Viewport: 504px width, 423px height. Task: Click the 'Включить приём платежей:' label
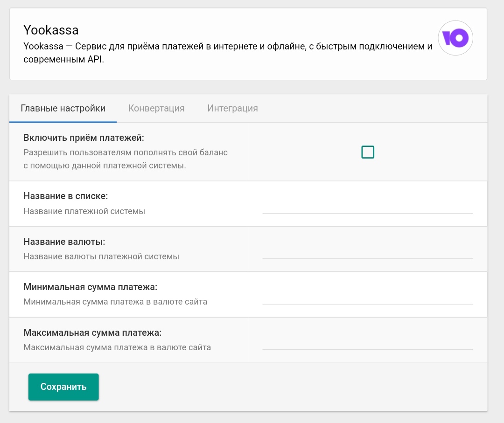tap(84, 138)
